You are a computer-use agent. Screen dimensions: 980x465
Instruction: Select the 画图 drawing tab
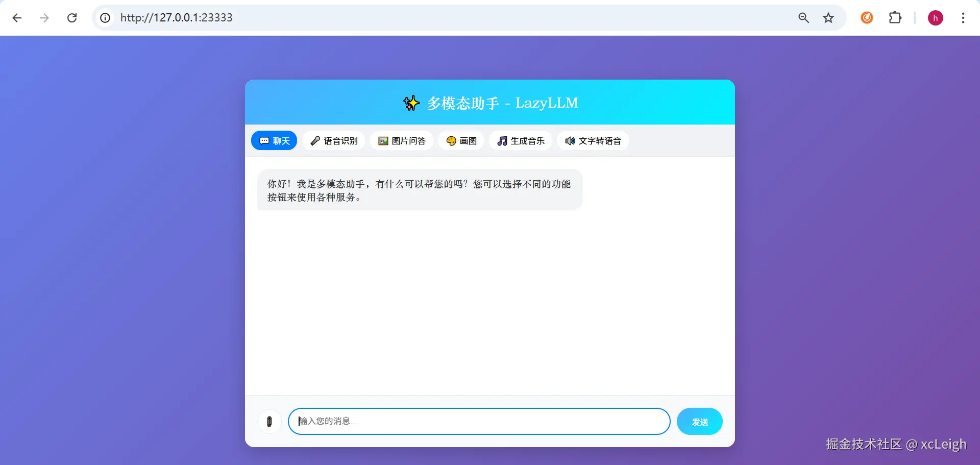pyautogui.click(x=461, y=140)
